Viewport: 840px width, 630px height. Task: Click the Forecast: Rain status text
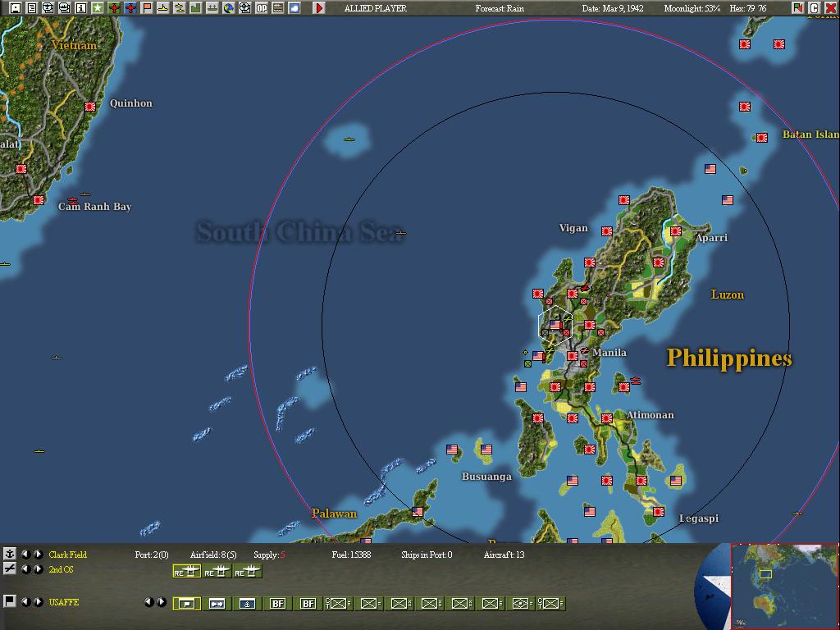[x=500, y=8]
